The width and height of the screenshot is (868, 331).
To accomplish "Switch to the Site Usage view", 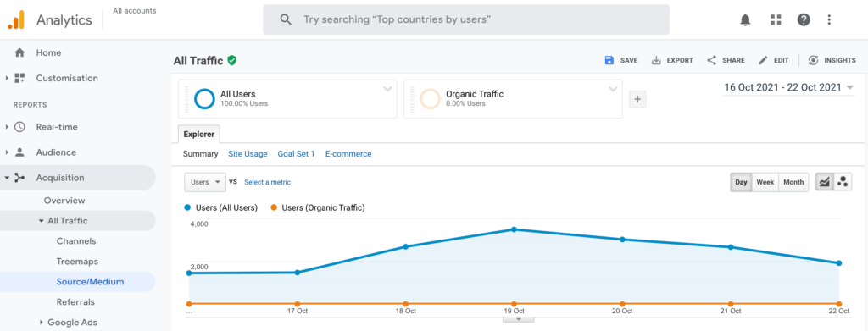I will 248,154.
